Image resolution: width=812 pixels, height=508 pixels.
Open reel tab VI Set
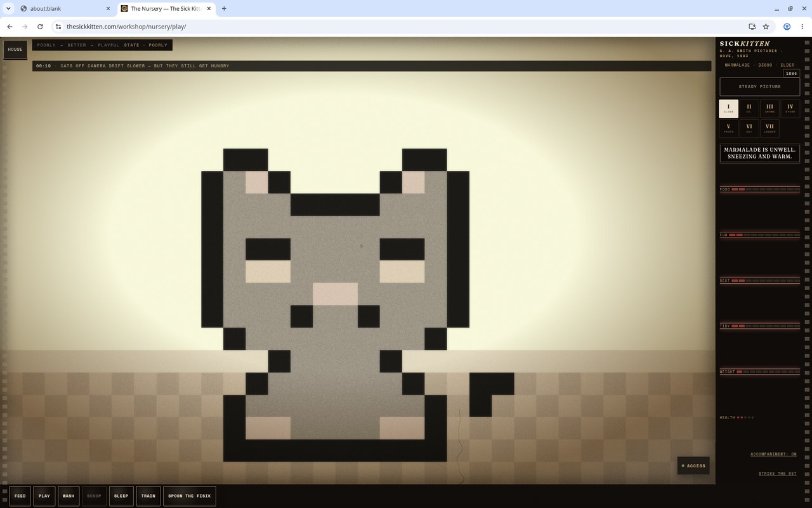pos(749,128)
